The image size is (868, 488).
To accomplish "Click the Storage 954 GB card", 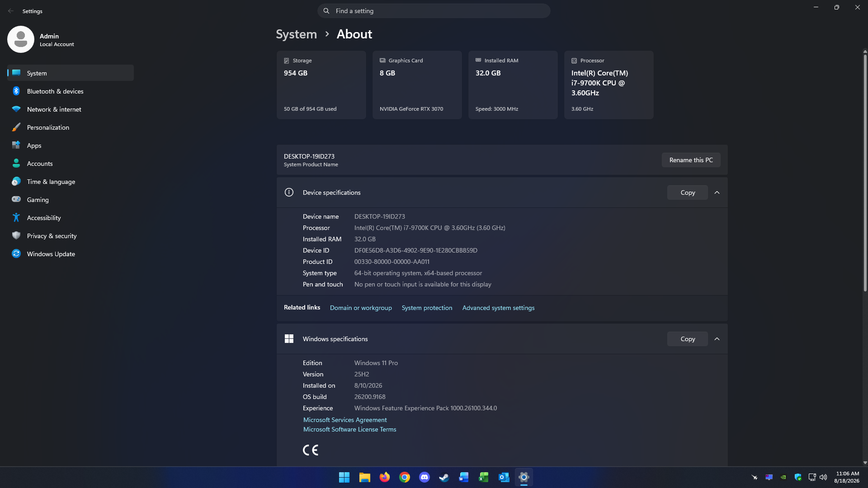I will click(x=321, y=85).
